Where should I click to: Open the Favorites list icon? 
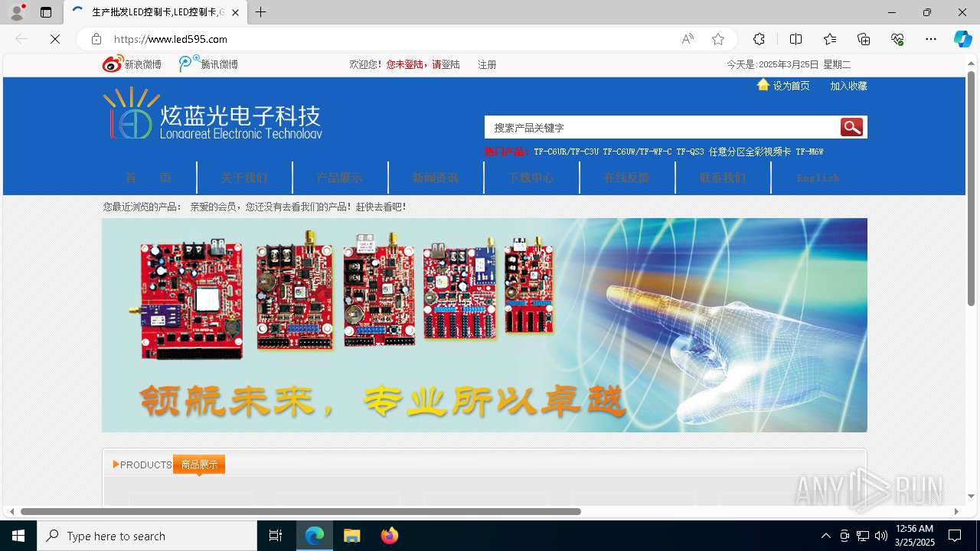coord(830,39)
